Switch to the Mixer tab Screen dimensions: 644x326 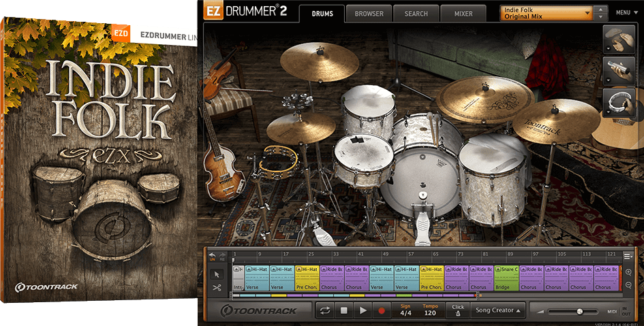tap(465, 13)
